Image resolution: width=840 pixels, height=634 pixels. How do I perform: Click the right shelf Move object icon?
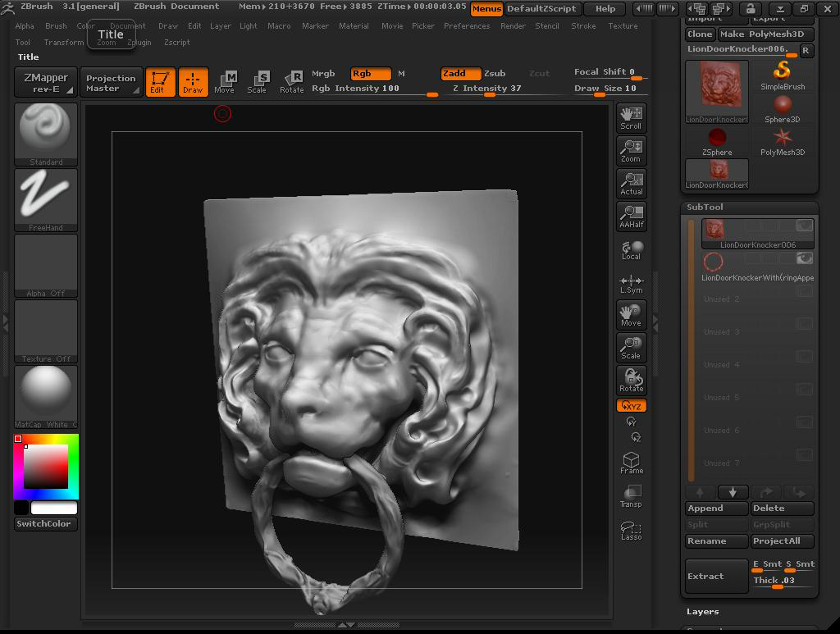[631, 315]
